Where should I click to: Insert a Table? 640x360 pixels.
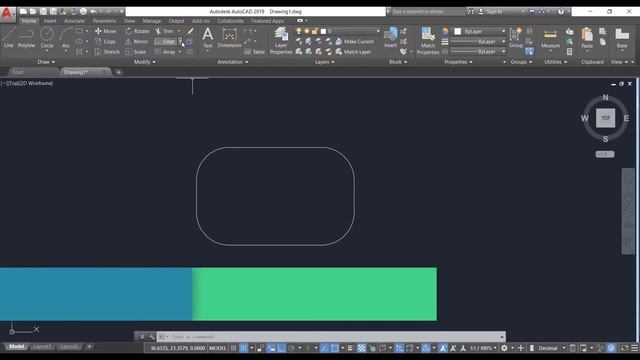click(x=255, y=52)
